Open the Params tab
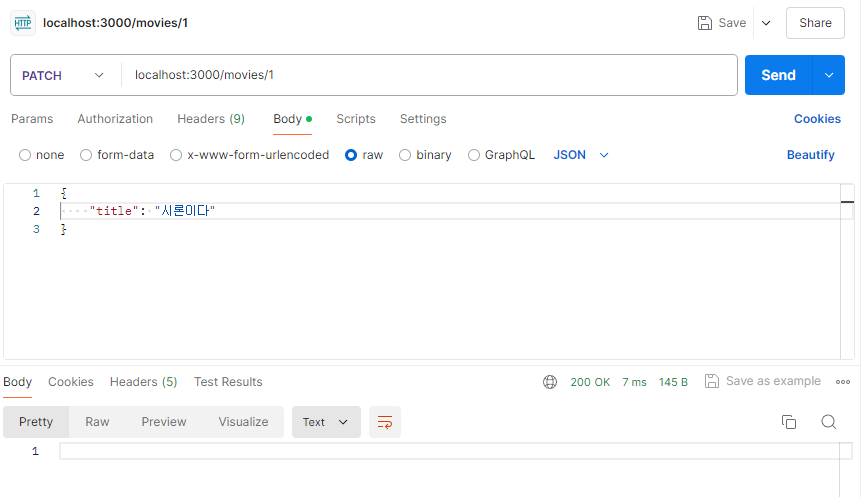864x497 pixels. (x=32, y=119)
